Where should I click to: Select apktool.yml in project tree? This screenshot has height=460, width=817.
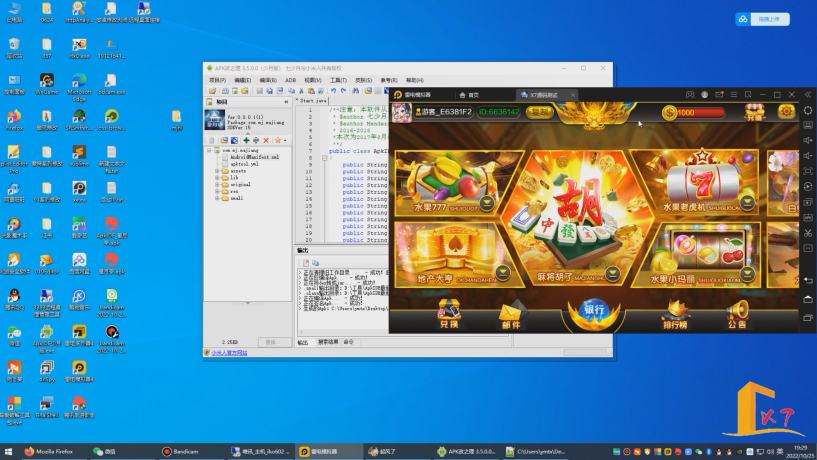tap(244, 164)
